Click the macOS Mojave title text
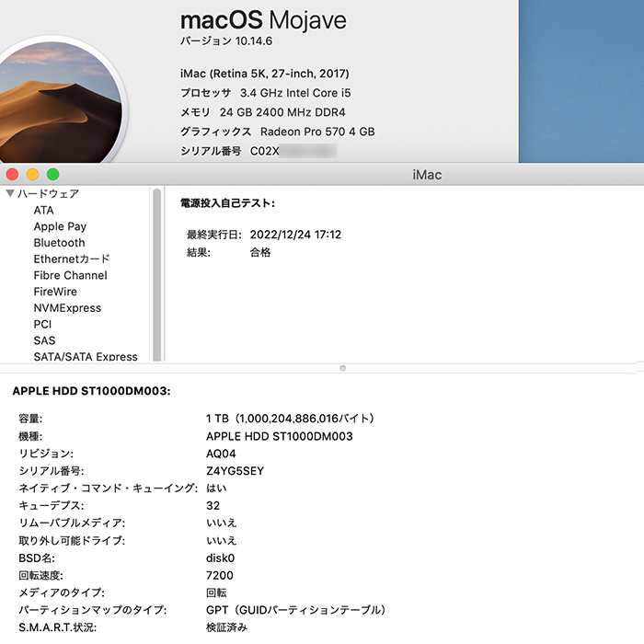Screen dimensions: 644x644 pos(263,20)
